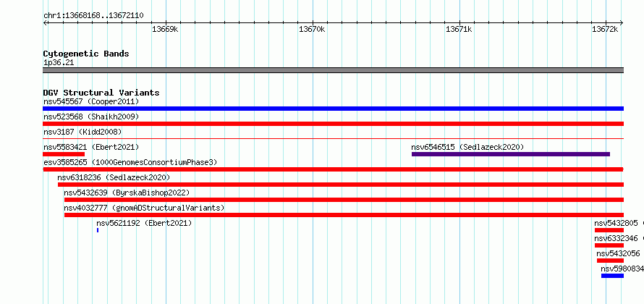Click the ruler's right arrowhead
The image size is (644, 304).
pos(622,23)
